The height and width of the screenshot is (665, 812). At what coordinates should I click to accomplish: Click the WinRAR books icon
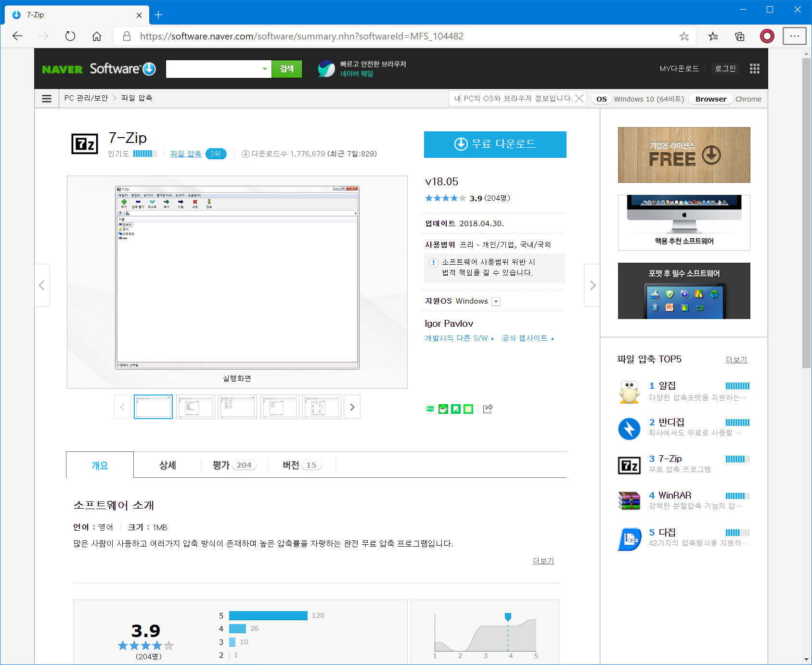629,501
